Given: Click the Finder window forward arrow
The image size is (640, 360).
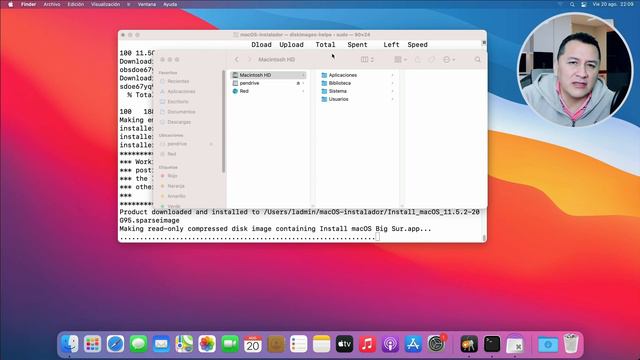Looking at the screenshot, I should tap(250, 60).
